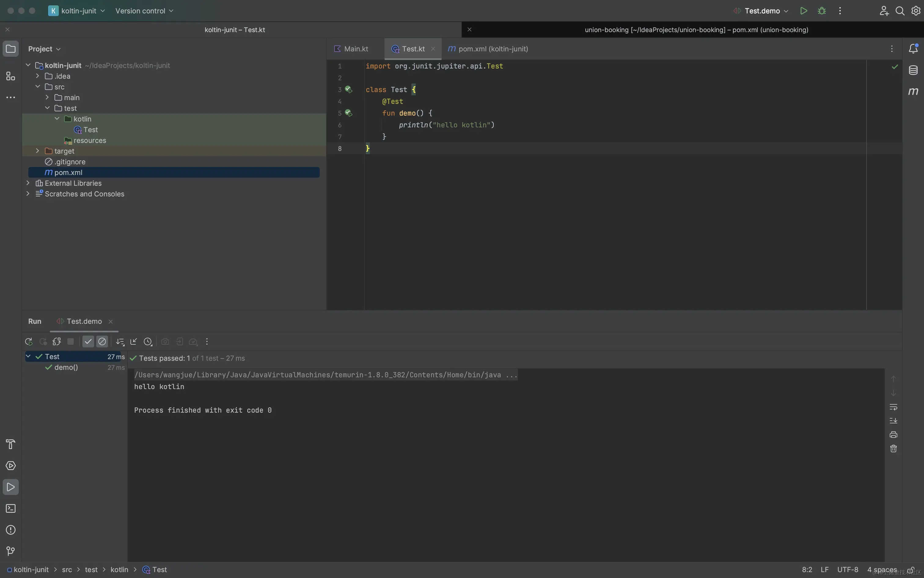Sort test results alphabetically icon
This screenshot has width=924, height=578.
point(120,342)
